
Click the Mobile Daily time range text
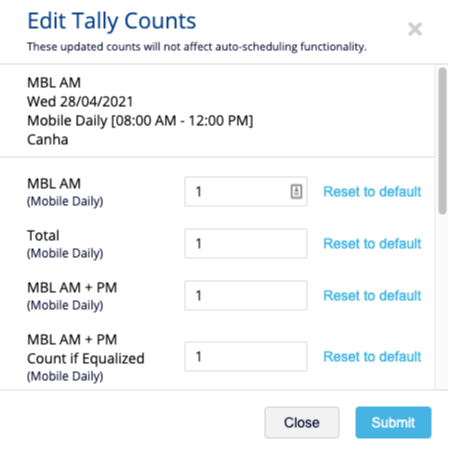tap(140, 121)
